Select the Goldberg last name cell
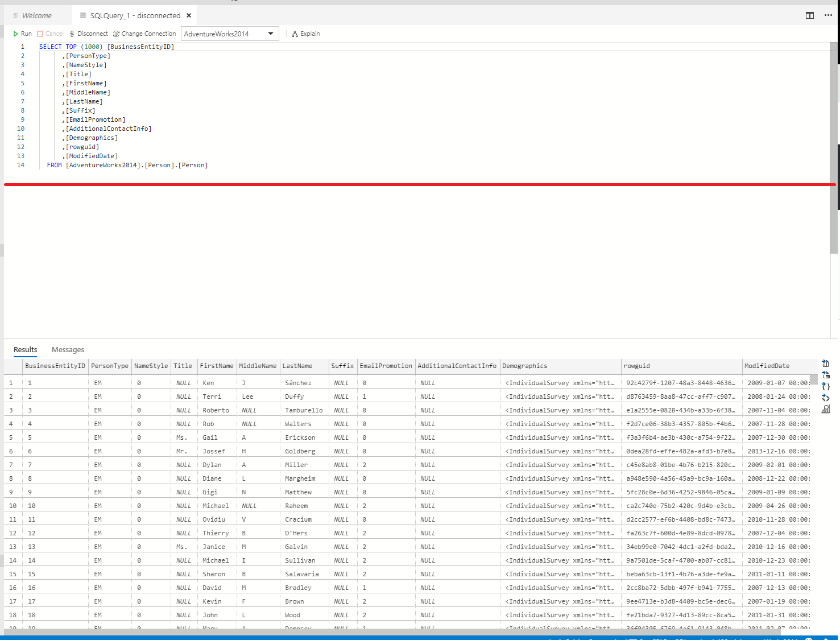The width and height of the screenshot is (840, 640). [x=304, y=451]
